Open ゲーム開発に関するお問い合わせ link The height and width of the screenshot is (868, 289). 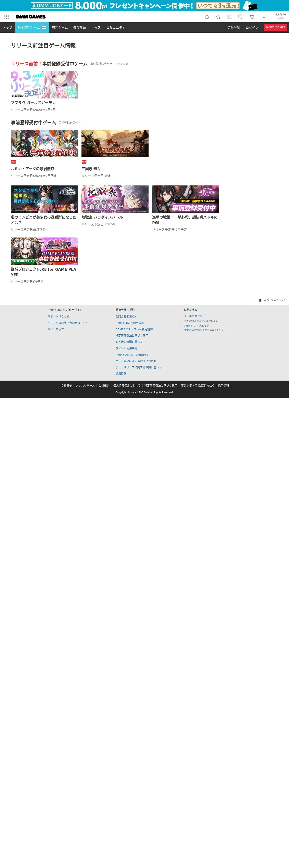[136, 361]
